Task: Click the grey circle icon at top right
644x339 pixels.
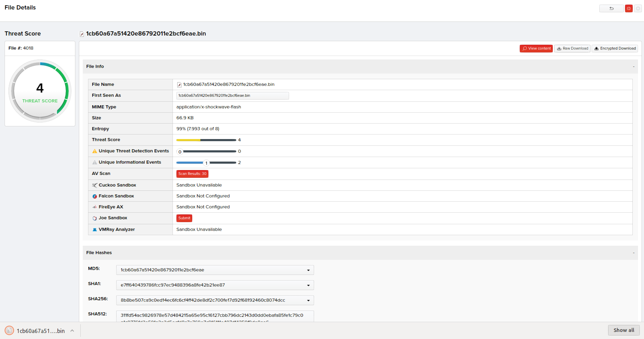Action: click(638, 8)
